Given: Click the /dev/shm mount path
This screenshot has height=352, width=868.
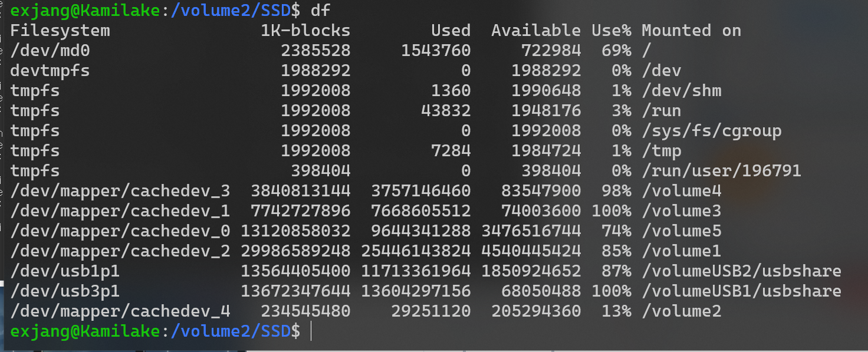Looking at the screenshot, I should [682, 91].
